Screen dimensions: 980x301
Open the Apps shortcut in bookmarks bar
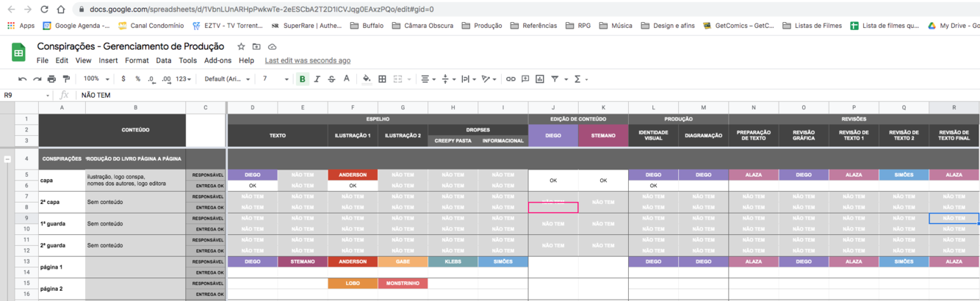[21, 26]
